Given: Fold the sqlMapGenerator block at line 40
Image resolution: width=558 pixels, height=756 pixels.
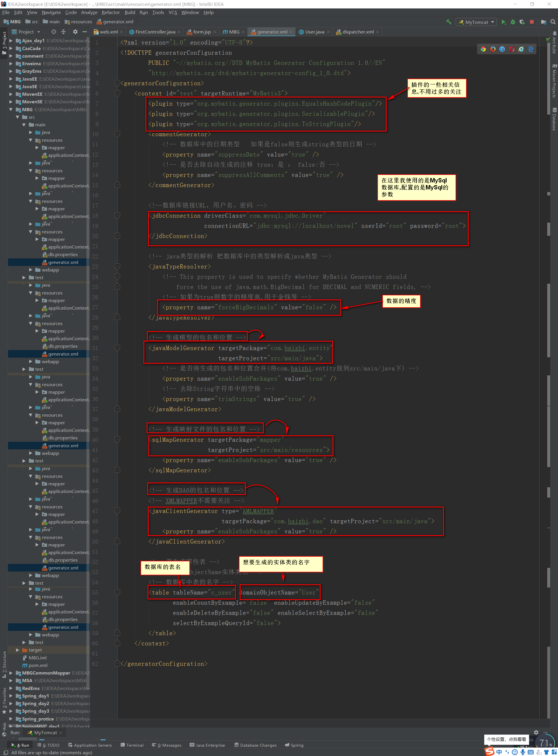Looking at the screenshot, I should coord(117,439).
